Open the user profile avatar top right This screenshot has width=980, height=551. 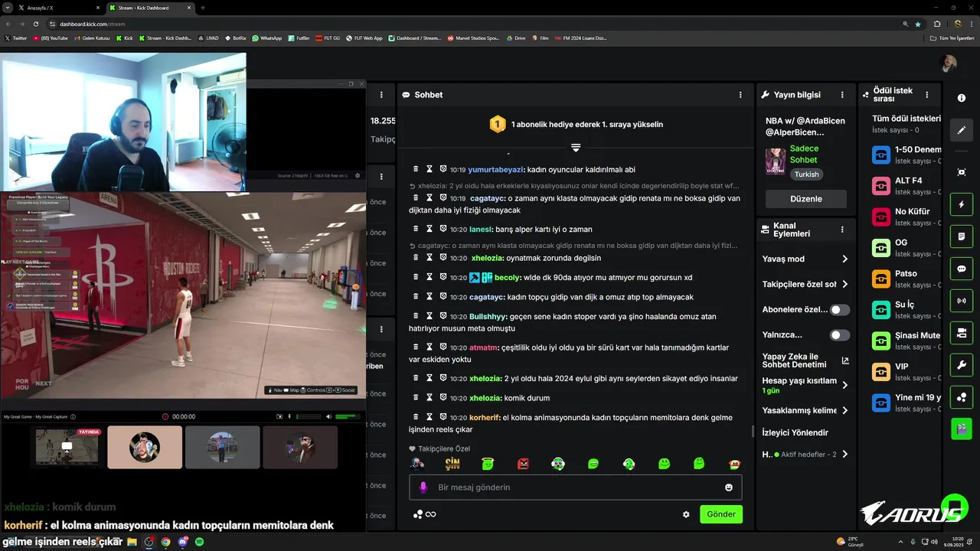click(x=949, y=64)
